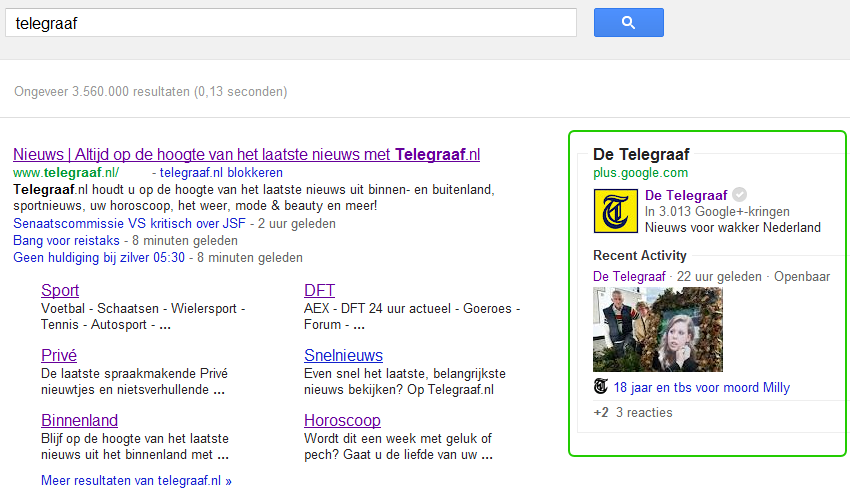Open the Privé sitelink
Viewport: 850px width, 499px height.
pos(59,356)
